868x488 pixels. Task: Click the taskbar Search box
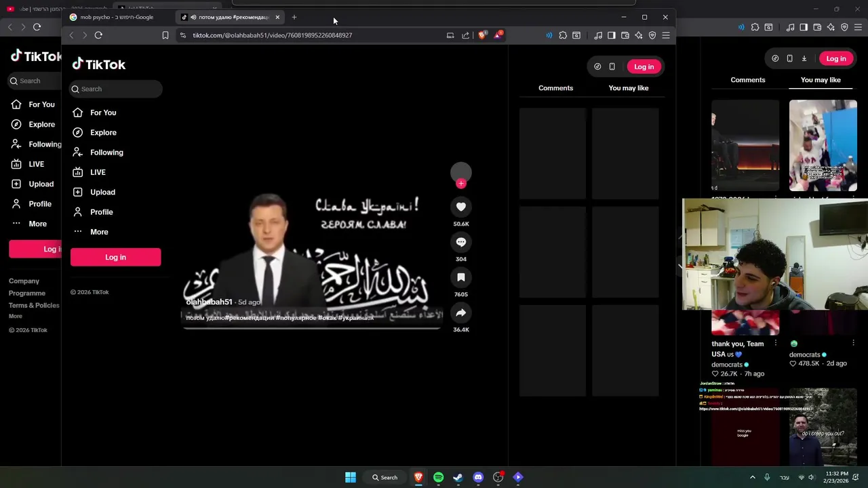tap(384, 477)
